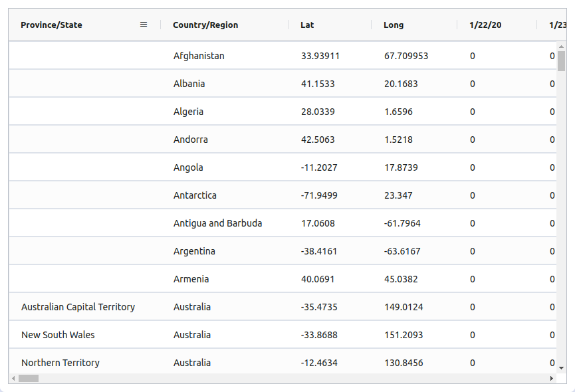Click the Long column header
The width and height of the screenshot is (575, 392).
coord(394,25)
